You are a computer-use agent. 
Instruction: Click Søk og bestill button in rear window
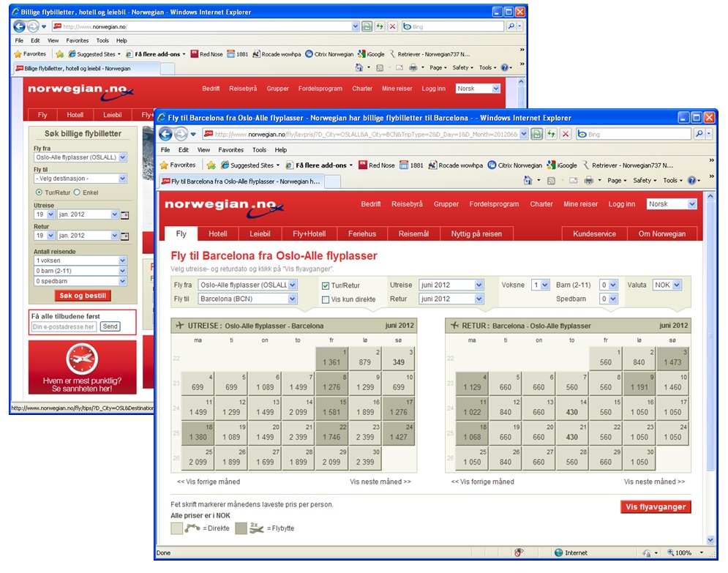pyautogui.click(x=83, y=296)
